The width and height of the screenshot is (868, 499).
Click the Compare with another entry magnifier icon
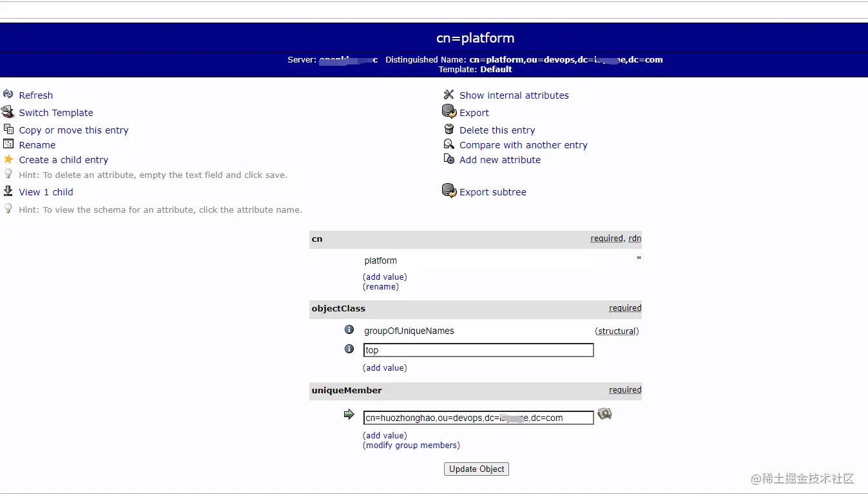[449, 144]
